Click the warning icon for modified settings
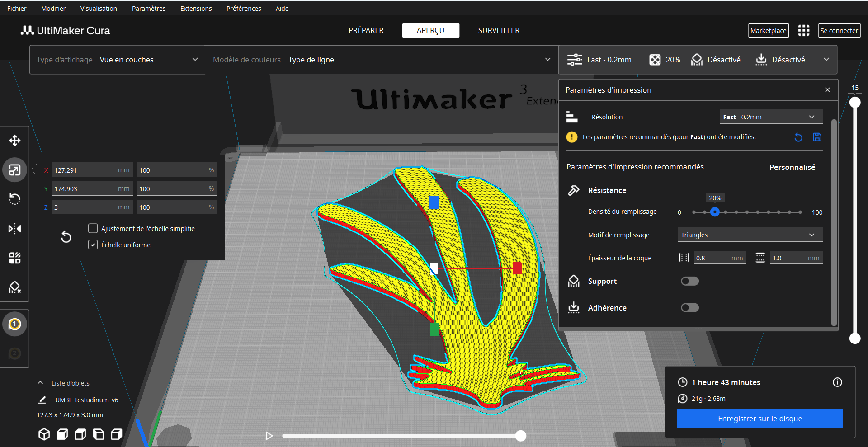Image resolution: width=868 pixels, height=447 pixels. (x=572, y=137)
